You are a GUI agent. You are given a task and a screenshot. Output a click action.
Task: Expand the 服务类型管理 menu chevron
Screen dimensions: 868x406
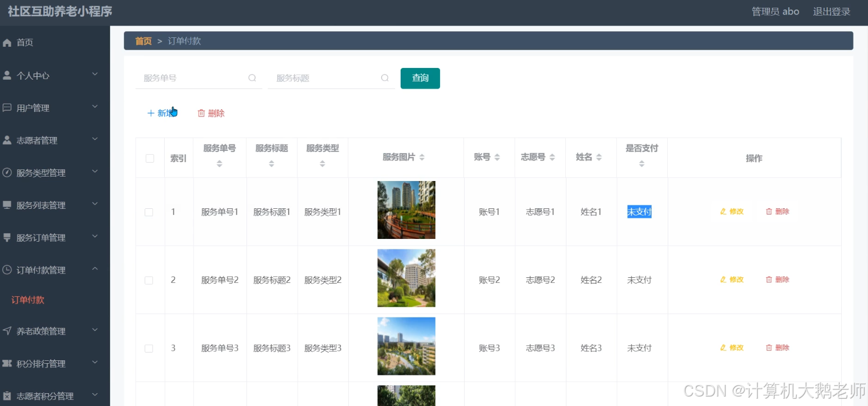tap(95, 172)
